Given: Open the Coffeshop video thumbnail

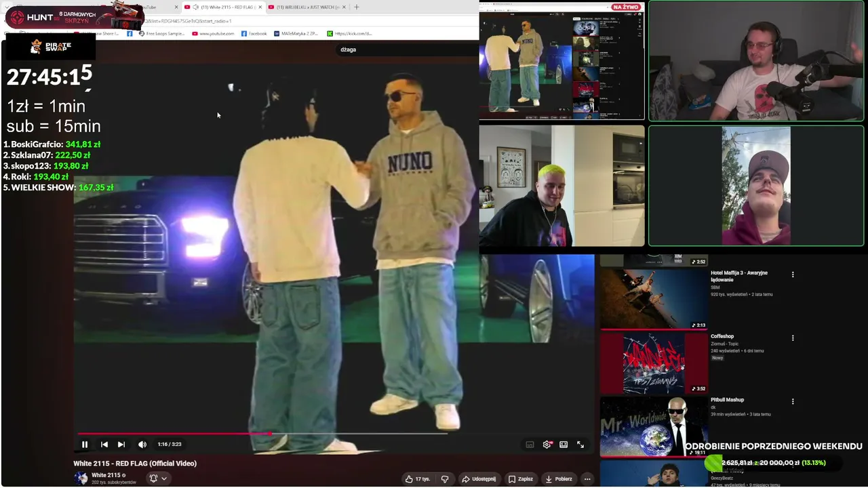Looking at the screenshot, I should tap(654, 363).
